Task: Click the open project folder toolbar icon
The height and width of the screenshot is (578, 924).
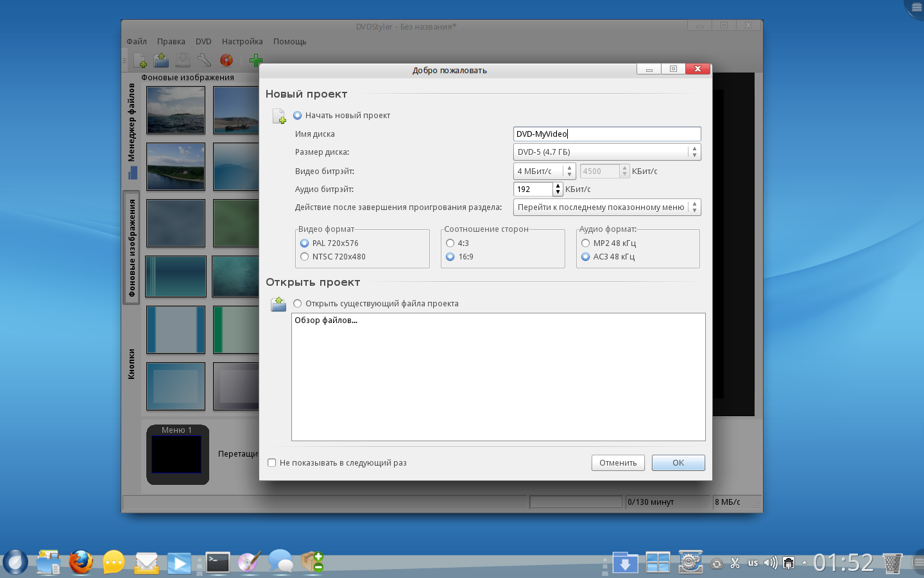Action: [161, 60]
